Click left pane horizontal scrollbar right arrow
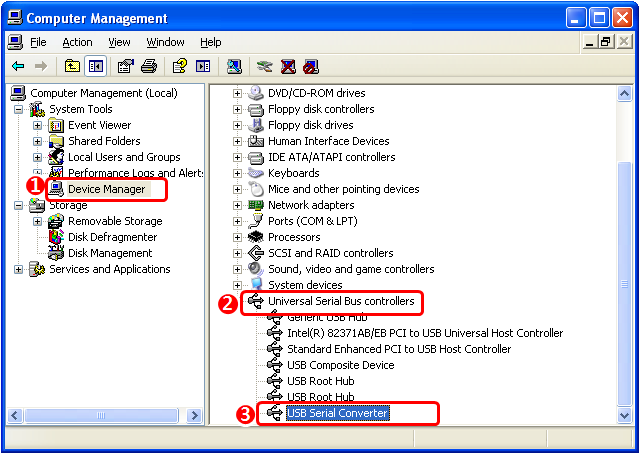 195,414
